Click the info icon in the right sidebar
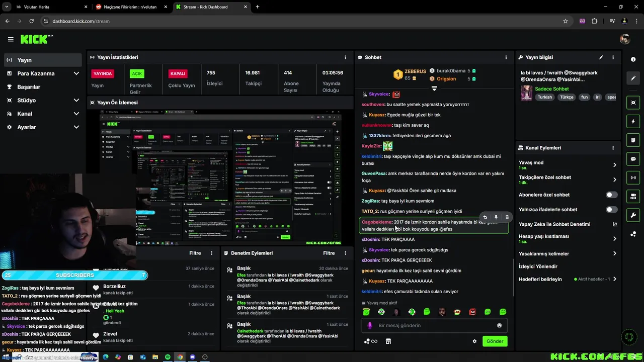 click(633, 59)
